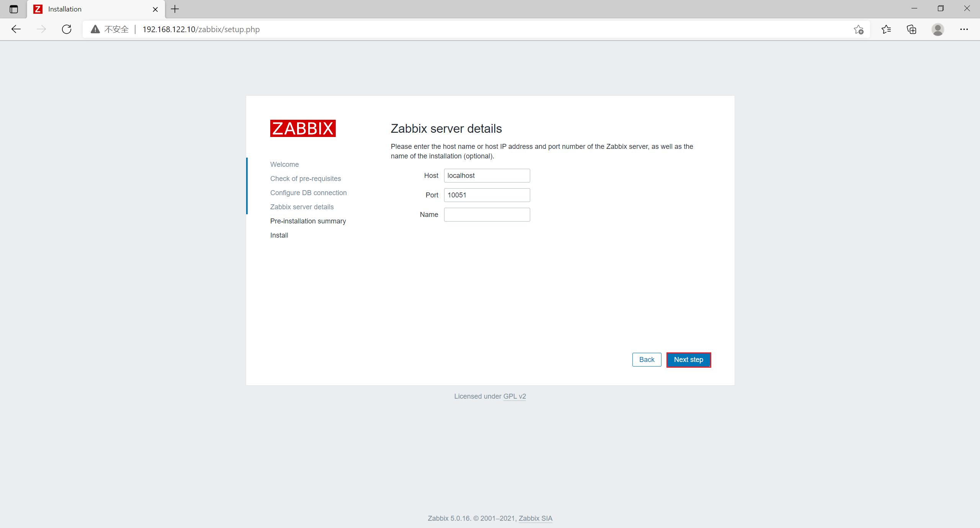Open the Favorites list icon
This screenshot has height=528, width=980.
pyautogui.click(x=886, y=29)
